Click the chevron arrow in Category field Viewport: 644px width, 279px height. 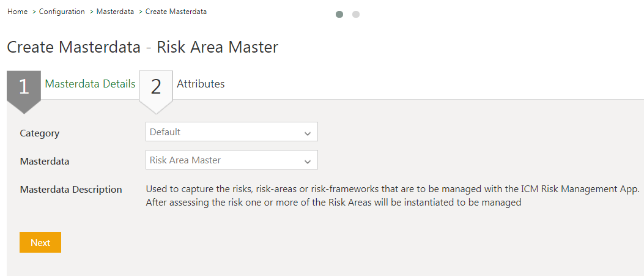[x=307, y=133]
